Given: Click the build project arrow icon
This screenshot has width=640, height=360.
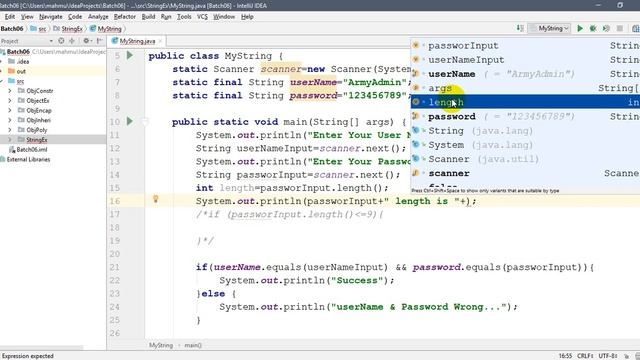Looking at the screenshot, I should (x=520, y=28).
